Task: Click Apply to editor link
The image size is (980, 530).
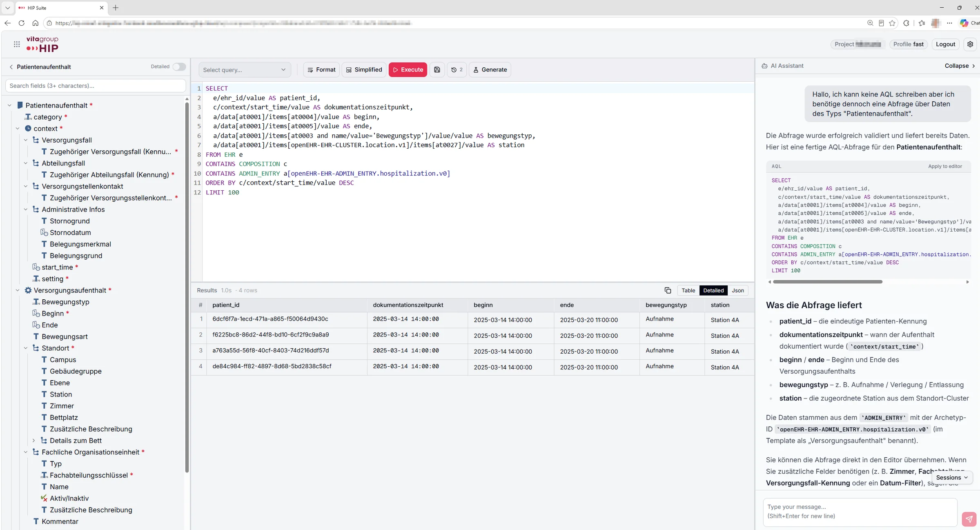Action: [x=945, y=166]
